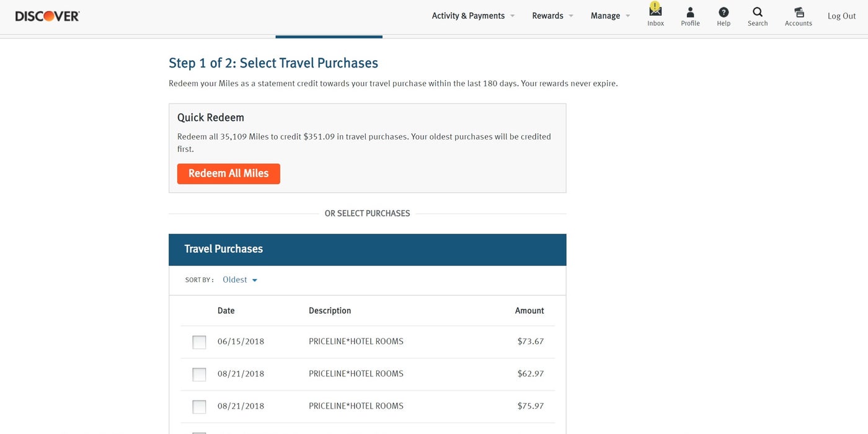
Task: Click the Discover logo
Action: coord(47,15)
